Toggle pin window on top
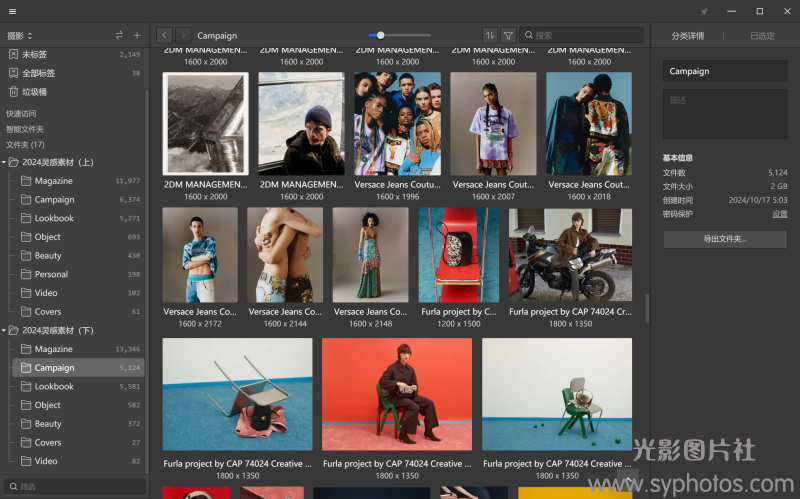The height and width of the screenshot is (499, 800). tap(704, 11)
